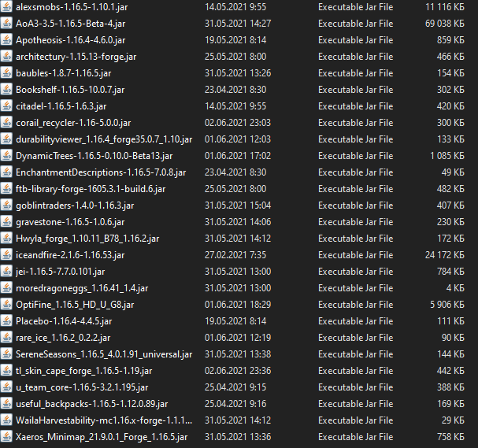The width and height of the screenshot is (478, 448).
Task: Click the date 01.06.2021 18:29
Action: (x=238, y=305)
